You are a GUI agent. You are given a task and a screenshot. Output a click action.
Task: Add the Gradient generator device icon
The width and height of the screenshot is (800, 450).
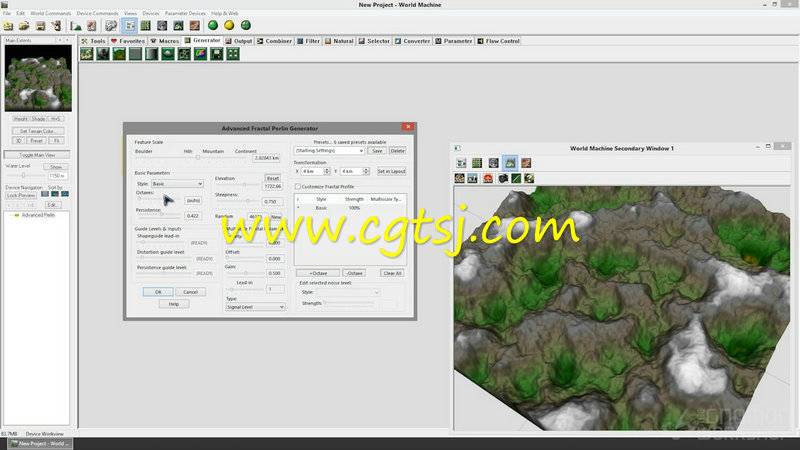tap(152, 54)
